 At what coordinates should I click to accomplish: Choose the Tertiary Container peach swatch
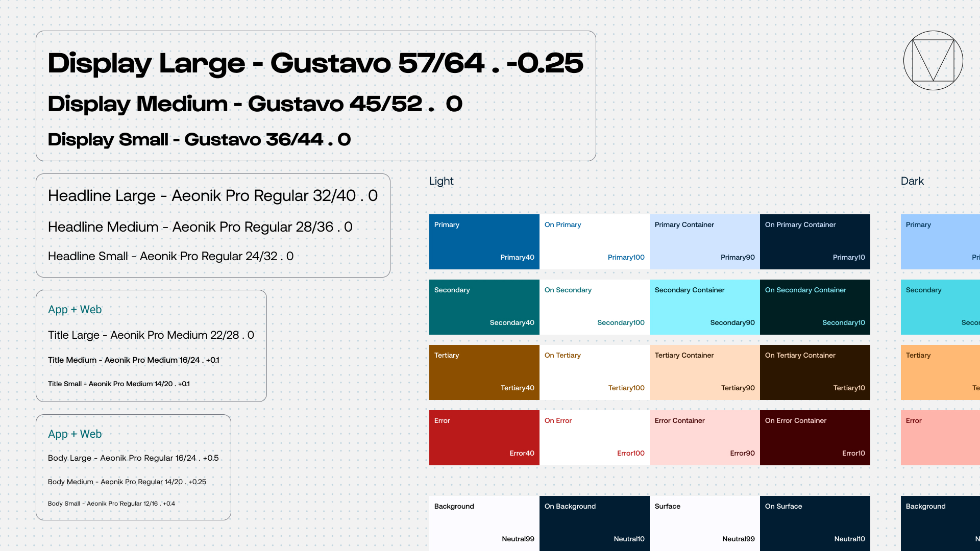click(x=704, y=372)
